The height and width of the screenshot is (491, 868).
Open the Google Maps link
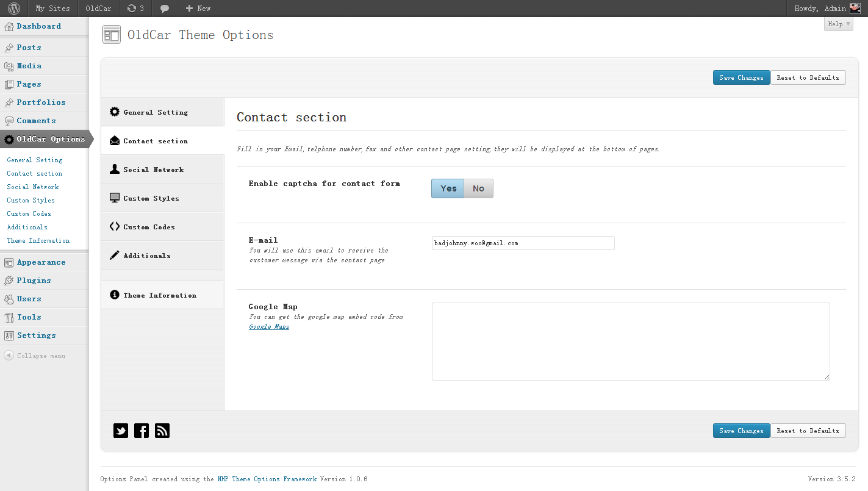click(x=269, y=327)
